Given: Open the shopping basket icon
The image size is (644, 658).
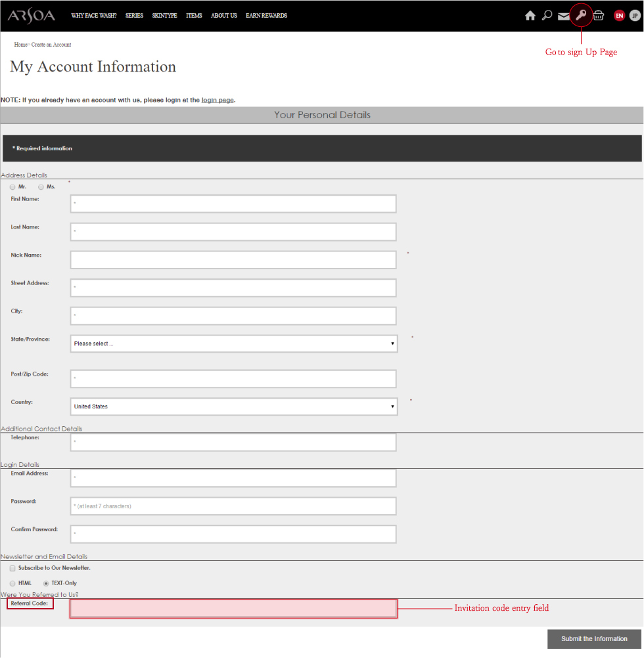Looking at the screenshot, I should pyautogui.click(x=599, y=16).
